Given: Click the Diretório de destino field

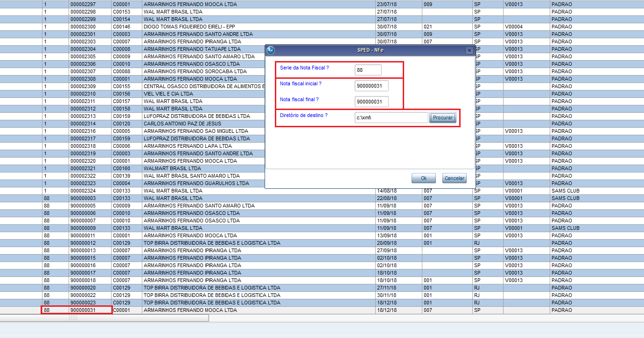Looking at the screenshot, I should (x=392, y=117).
